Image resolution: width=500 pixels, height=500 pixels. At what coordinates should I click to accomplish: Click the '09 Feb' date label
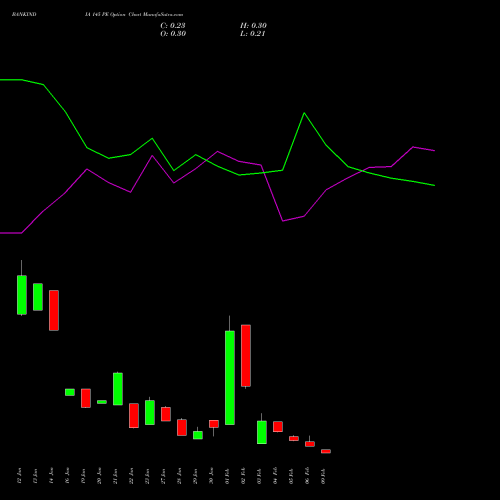click(323, 476)
